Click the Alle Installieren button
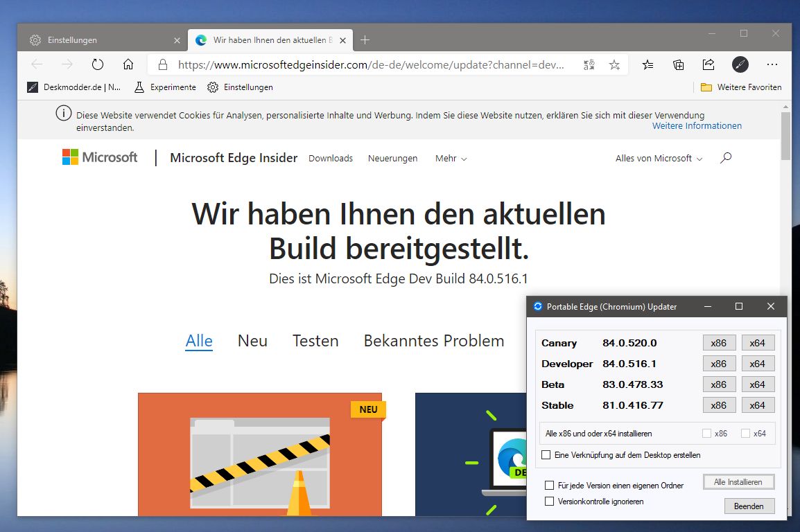The height and width of the screenshot is (532, 800). click(738, 482)
